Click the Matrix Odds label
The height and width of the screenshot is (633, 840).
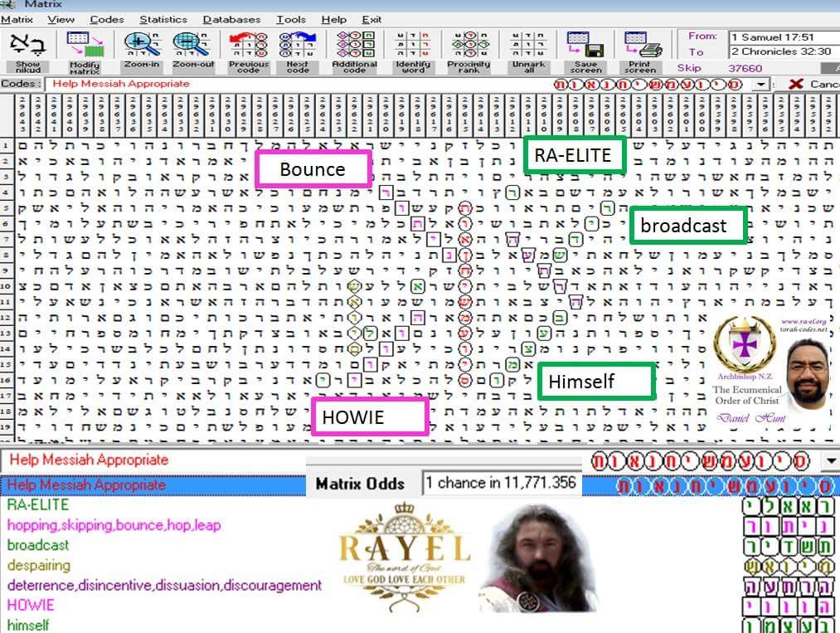[360, 484]
